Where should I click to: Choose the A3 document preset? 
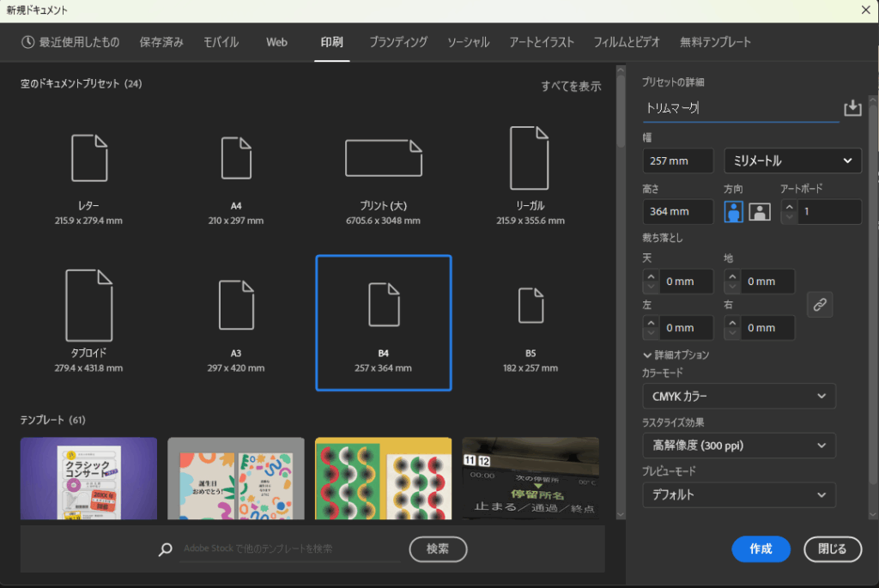pyautogui.click(x=236, y=306)
